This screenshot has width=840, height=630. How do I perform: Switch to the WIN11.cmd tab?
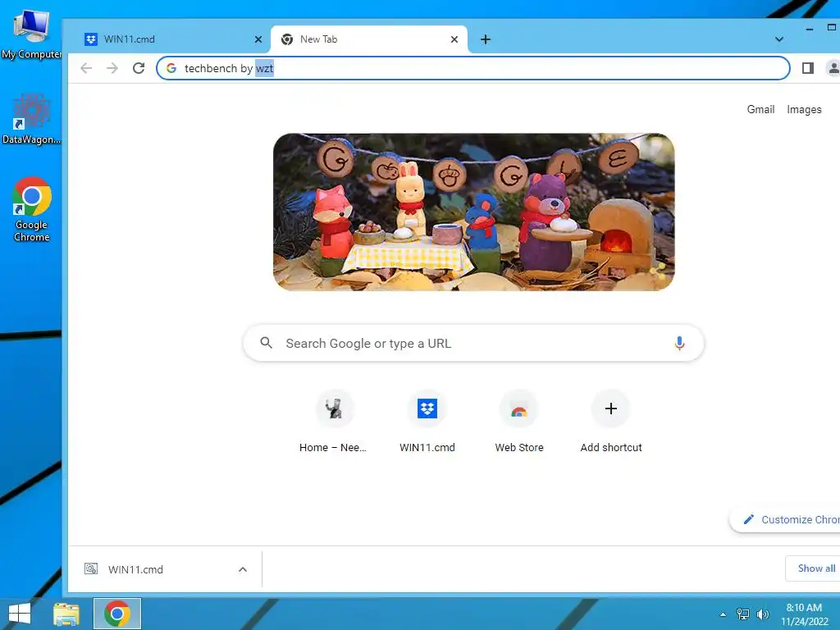pyautogui.click(x=172, y=39)
